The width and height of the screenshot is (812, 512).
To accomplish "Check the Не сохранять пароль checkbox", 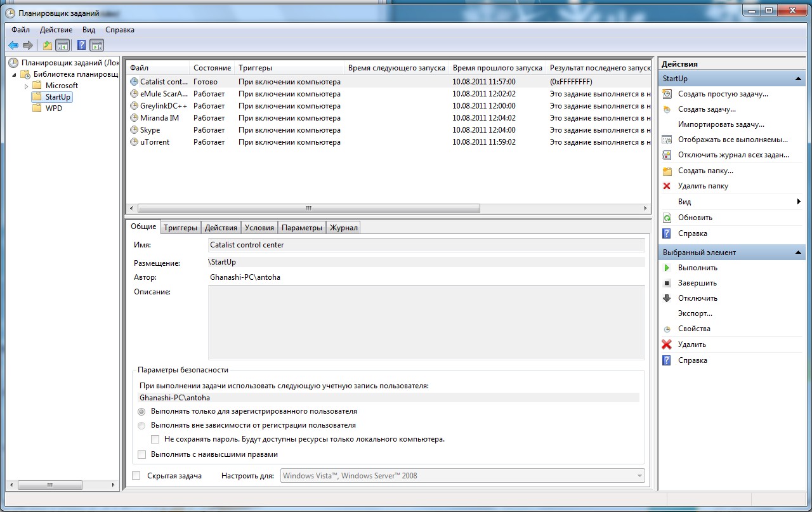I will pos(155,439).
